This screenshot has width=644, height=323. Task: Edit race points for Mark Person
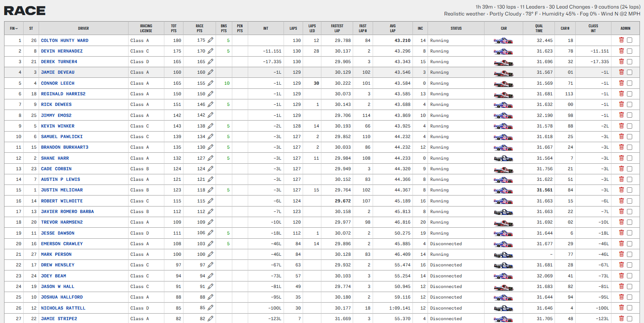pyautogui.click(x=210, y=254)
